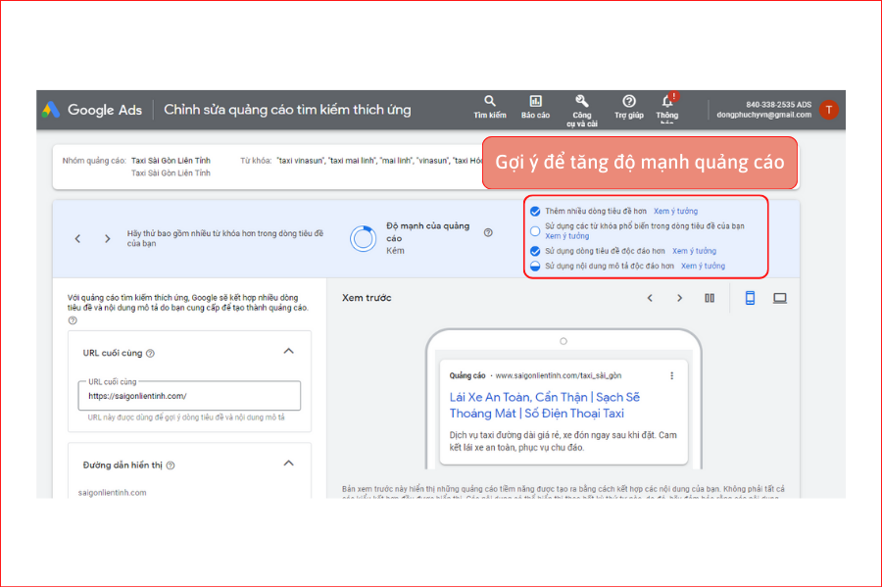Open three-dot menu in ad preview
This screenshot has height=588, width=882.
[x=671, y=376]
